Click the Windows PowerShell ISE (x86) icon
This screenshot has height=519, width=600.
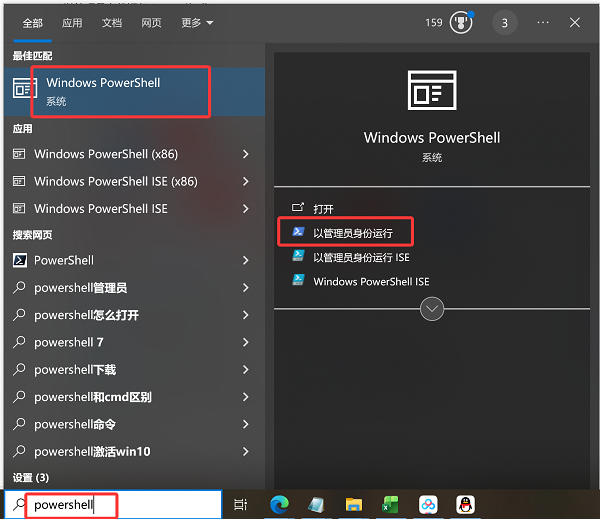tap(19, 181)
